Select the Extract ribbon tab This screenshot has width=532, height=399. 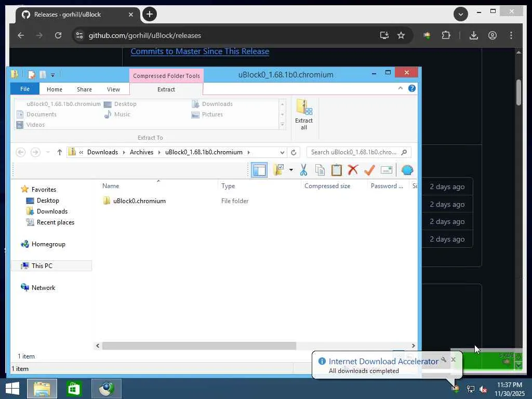click(166, 89)
